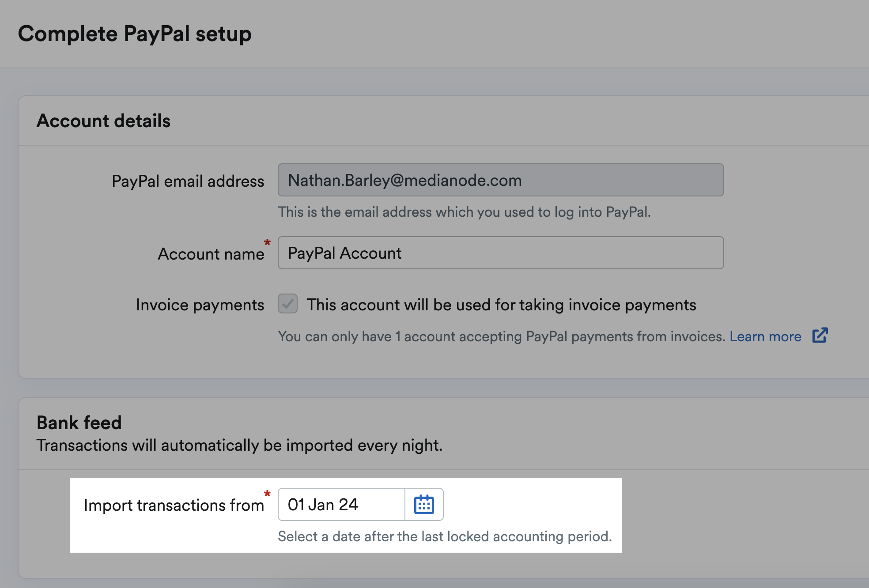Toggle the invoice payments checkbox
Image resolution: width=869 pixels, height=588 pixels.
(x=287, y=304)
